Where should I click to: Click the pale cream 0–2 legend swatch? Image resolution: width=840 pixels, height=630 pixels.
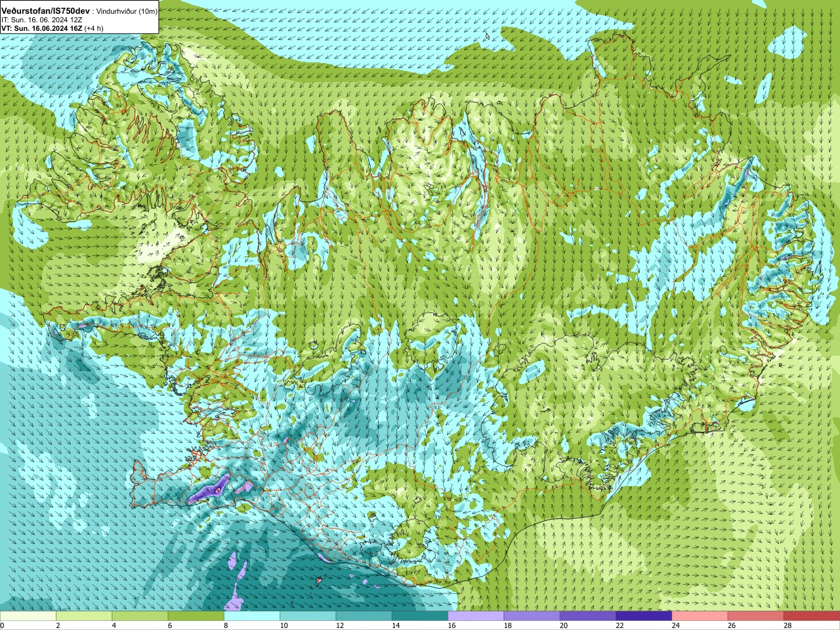point(28,616)
